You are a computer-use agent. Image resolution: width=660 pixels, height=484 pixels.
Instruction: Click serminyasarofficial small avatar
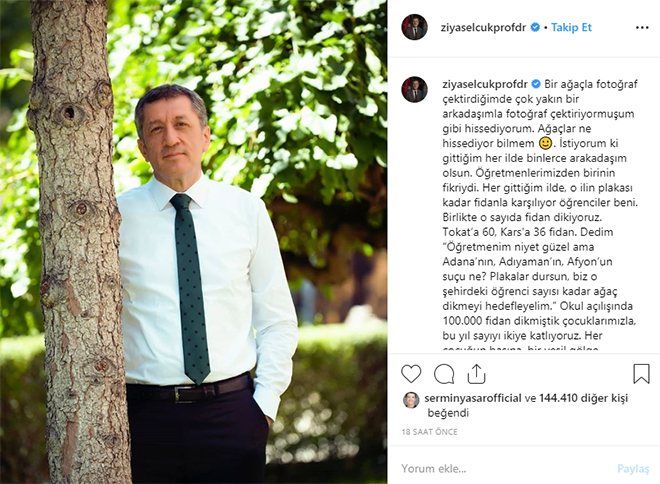(411, 400)
